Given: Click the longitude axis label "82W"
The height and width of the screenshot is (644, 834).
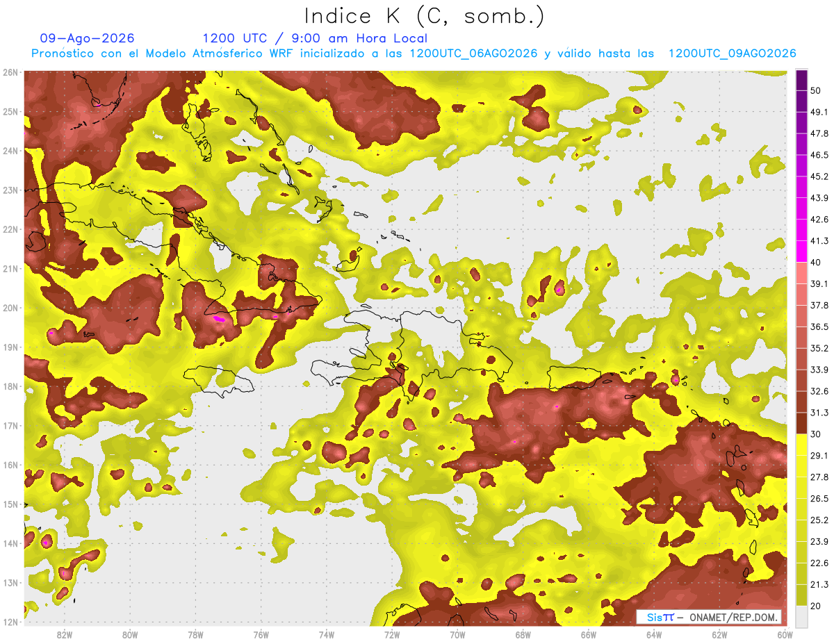Looking at the screenshot, I should 64,635.
